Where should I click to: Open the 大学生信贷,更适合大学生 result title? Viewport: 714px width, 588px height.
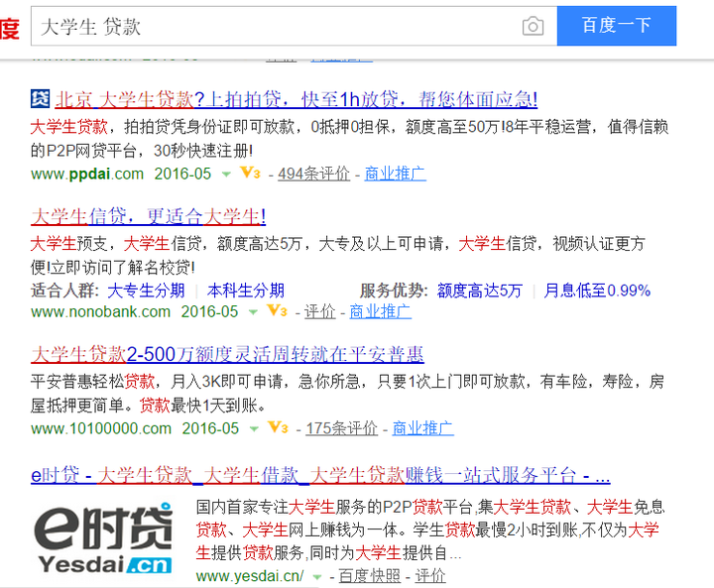(149, 216)
